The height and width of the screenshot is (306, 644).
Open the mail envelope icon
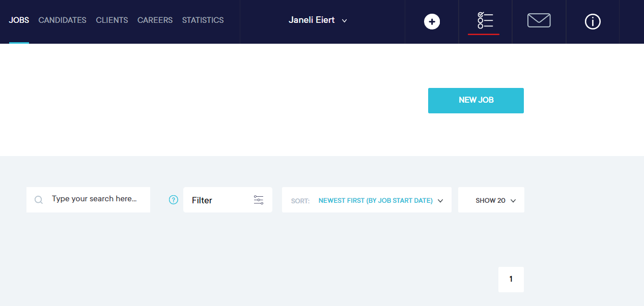pos(539,21)
